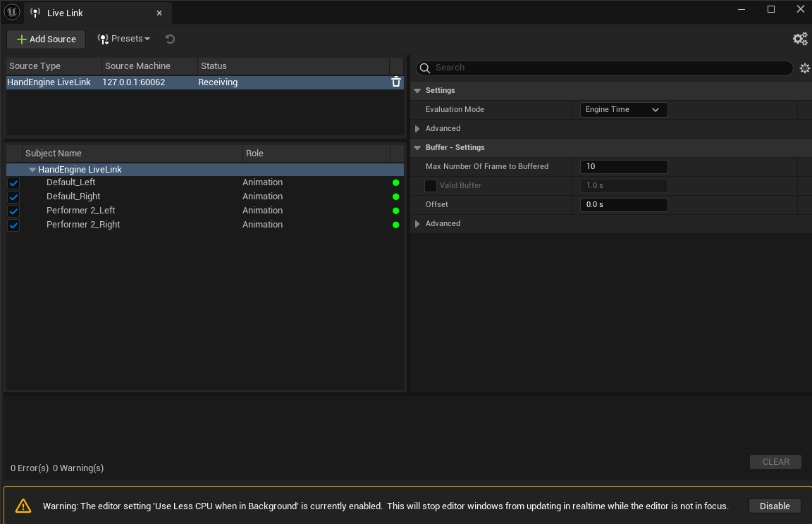
Task: Close the Live Link tab
Action: click(x=159, y=13)
